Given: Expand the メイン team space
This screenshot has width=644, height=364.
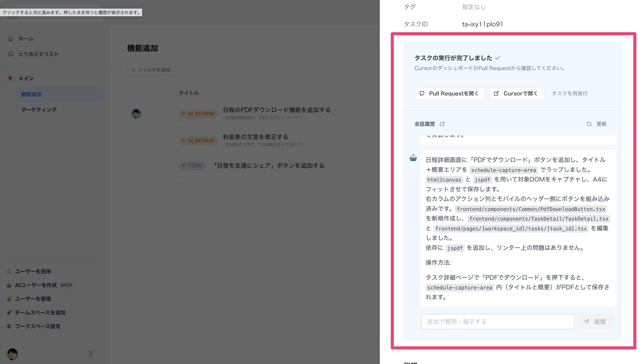Looking at the screenshot, I should coord(26,78).
